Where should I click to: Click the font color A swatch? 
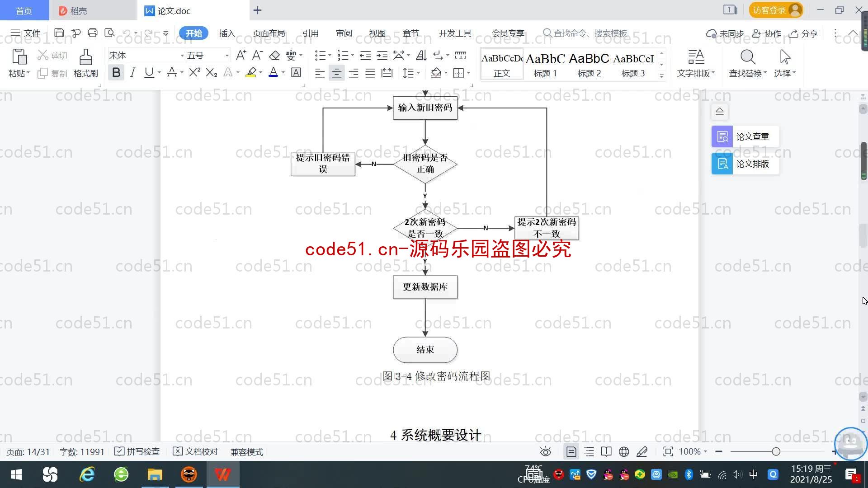pos(273,73)
